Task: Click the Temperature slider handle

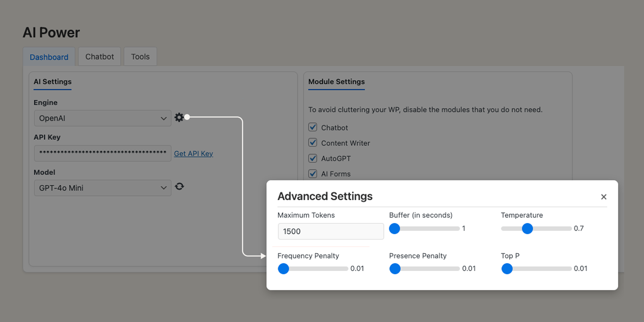Action: point(528,228)
